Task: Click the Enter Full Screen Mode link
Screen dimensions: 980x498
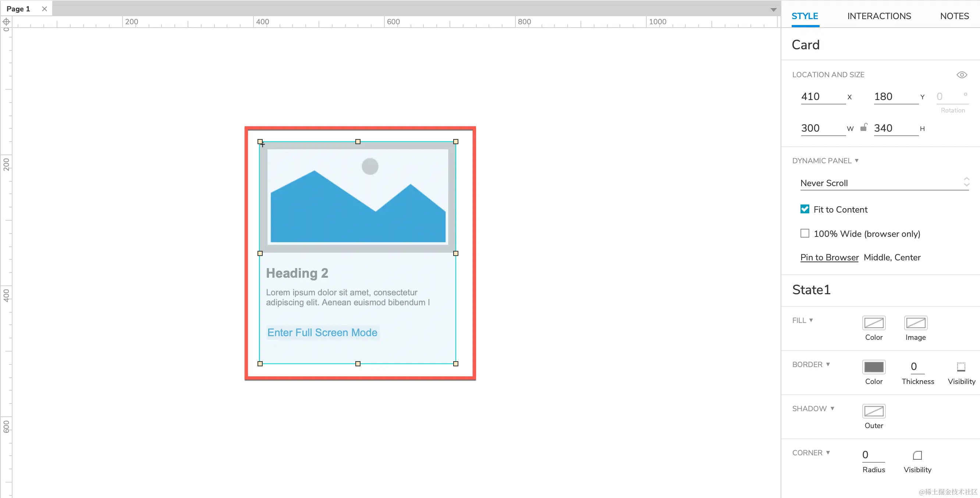Action: coord(322,332)
